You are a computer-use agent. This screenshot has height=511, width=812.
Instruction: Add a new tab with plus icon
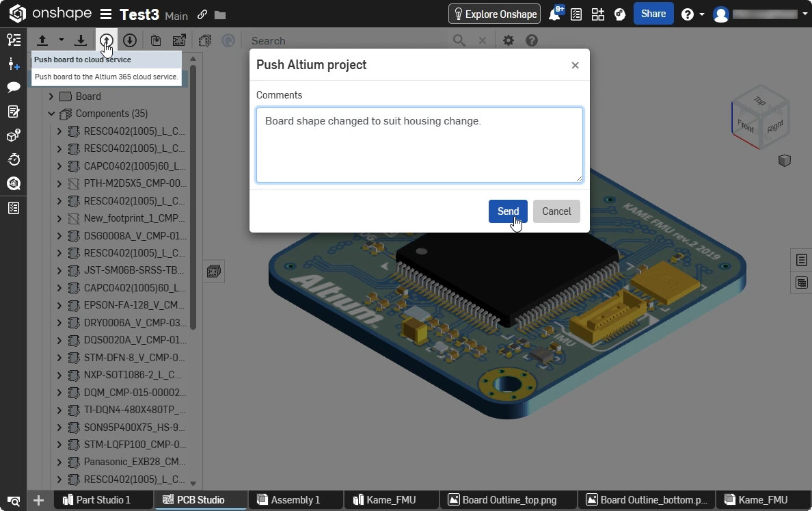(38, 500)
